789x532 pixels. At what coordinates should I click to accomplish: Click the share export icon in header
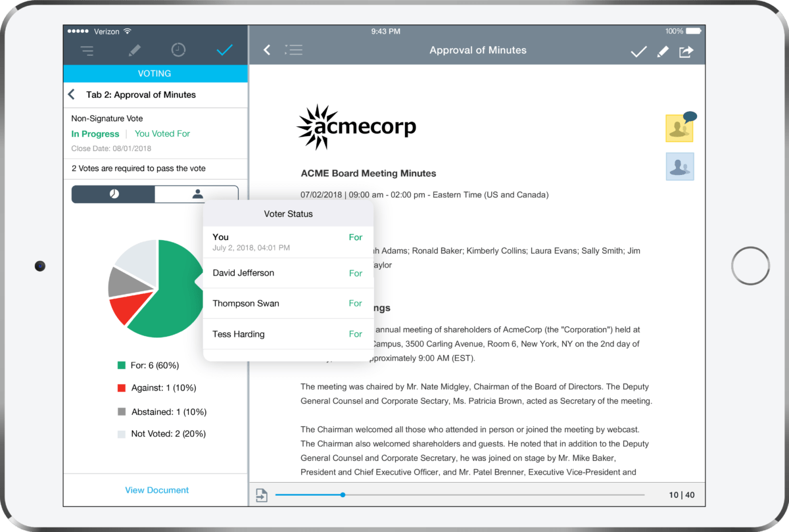tap(686, 51)
